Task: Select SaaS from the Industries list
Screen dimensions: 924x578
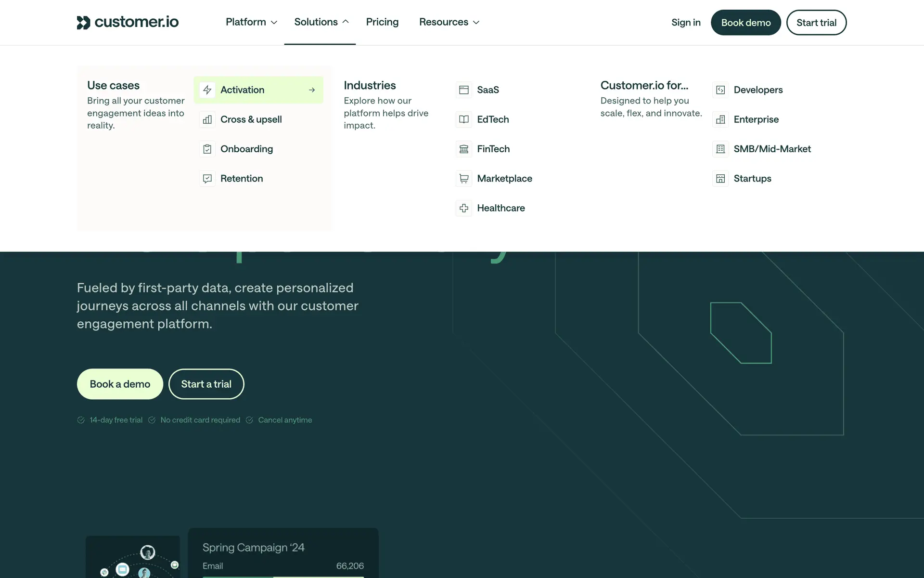Action: (x=488, y=90)
